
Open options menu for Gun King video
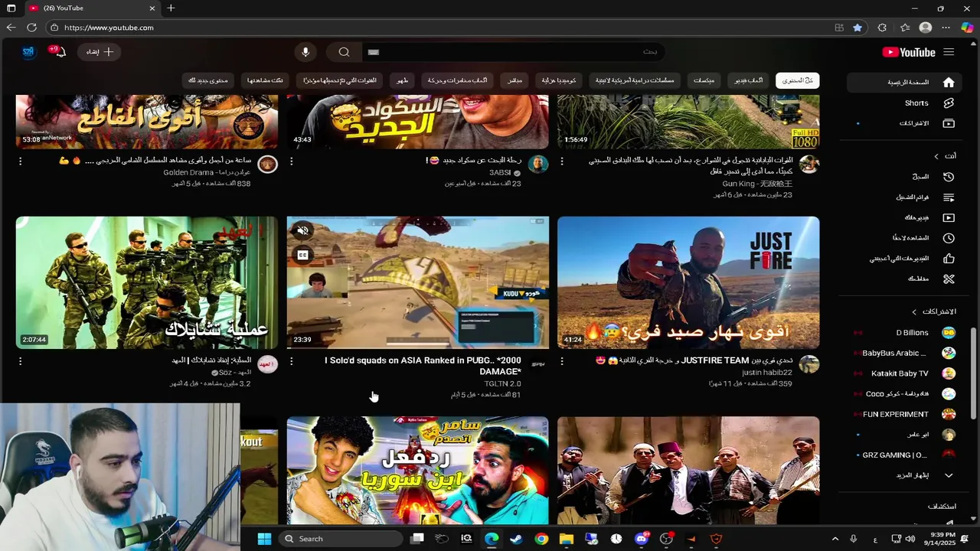click(x=562, y=161)
